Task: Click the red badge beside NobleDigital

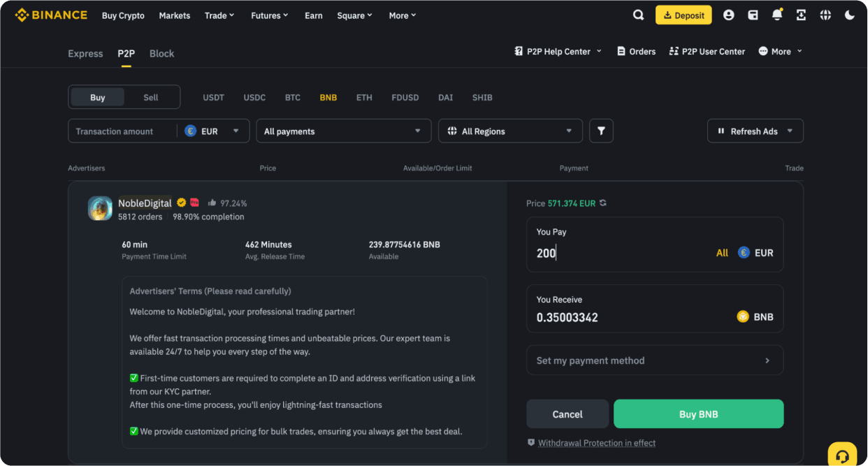Action: 194,203
